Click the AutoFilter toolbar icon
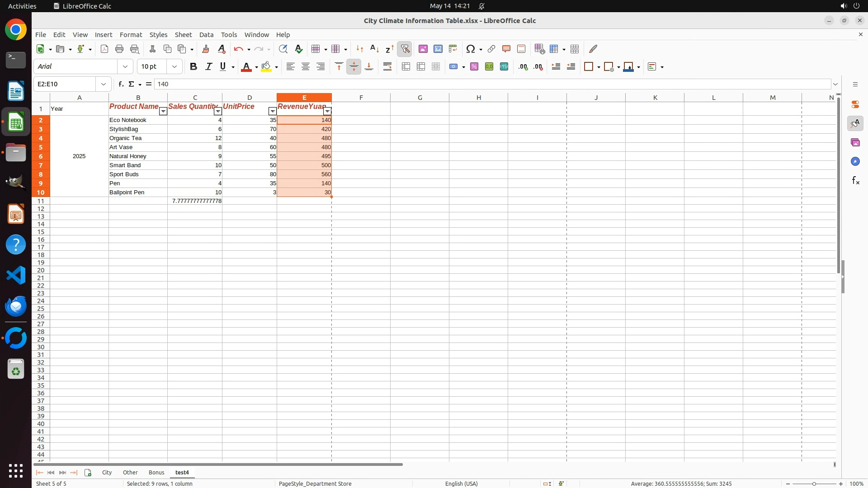The image size is (868, 488). pyautogui.click(x=405, y=49)
